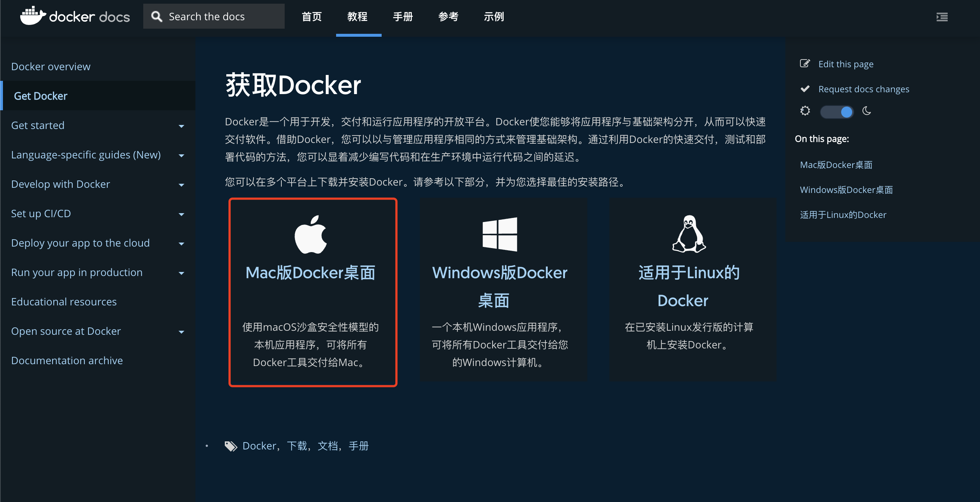Open the 示例 nav tab

point(494,17)
